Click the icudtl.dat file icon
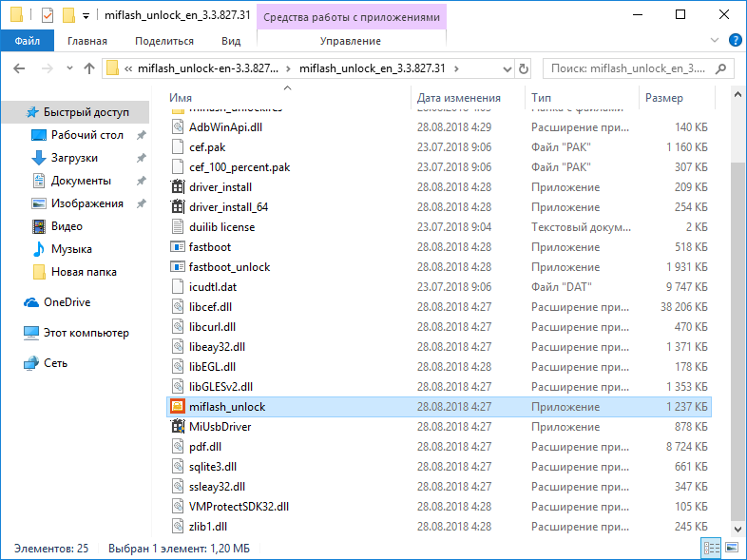The height and width of the screenshot is (560, 747). click(177, 287)
